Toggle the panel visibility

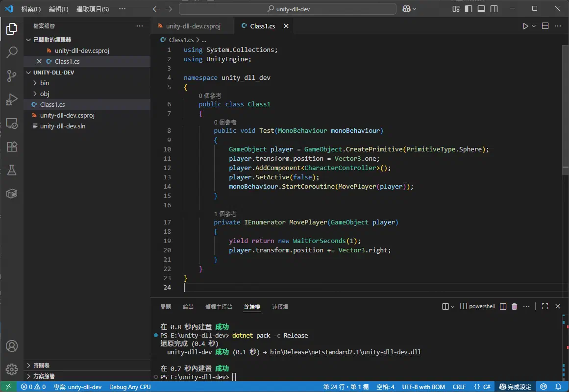[x=481, y=9]
